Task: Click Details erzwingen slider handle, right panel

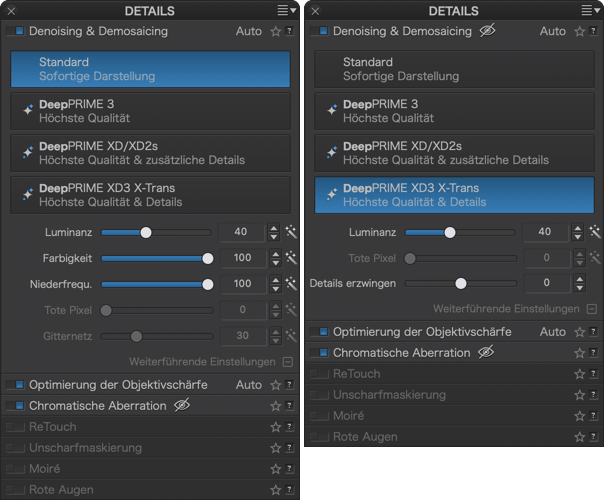Action: coord(461,284)
